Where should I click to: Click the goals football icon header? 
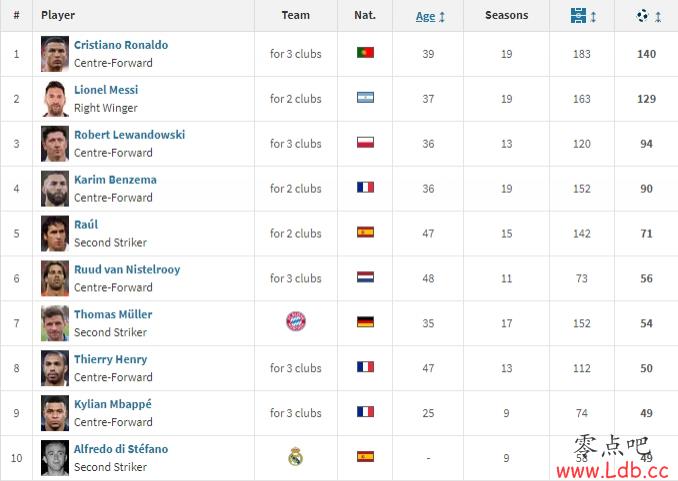coord(643,16)
